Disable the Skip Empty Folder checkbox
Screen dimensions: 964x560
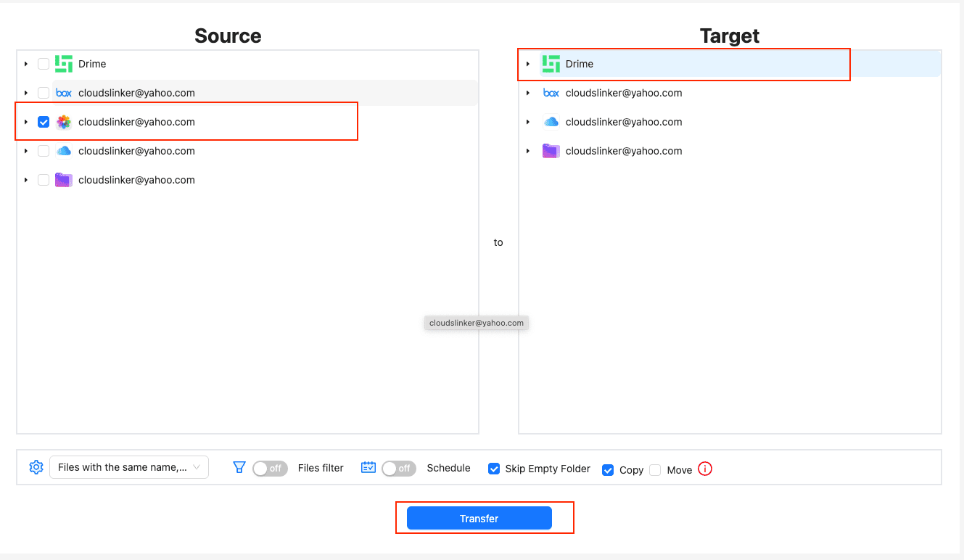coord(494,469)
